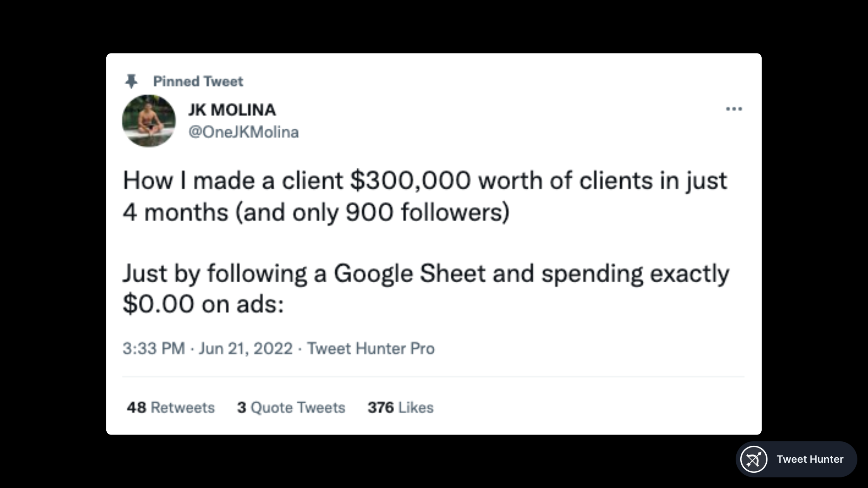Screen dimensions: 868x488
Task: Click the word "spending" in the tweet
Action: coord(592,273)
